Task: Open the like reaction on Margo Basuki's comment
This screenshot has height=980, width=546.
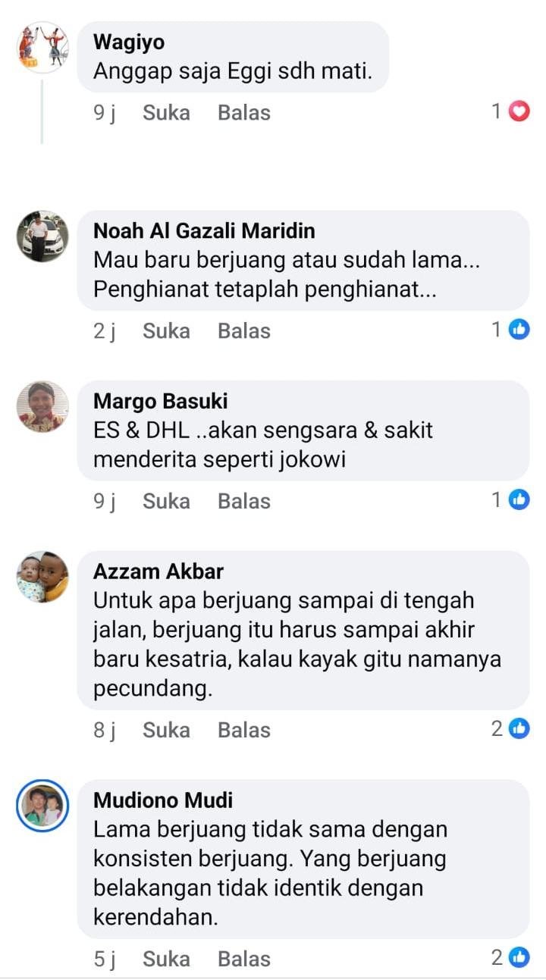Action: 510,500
